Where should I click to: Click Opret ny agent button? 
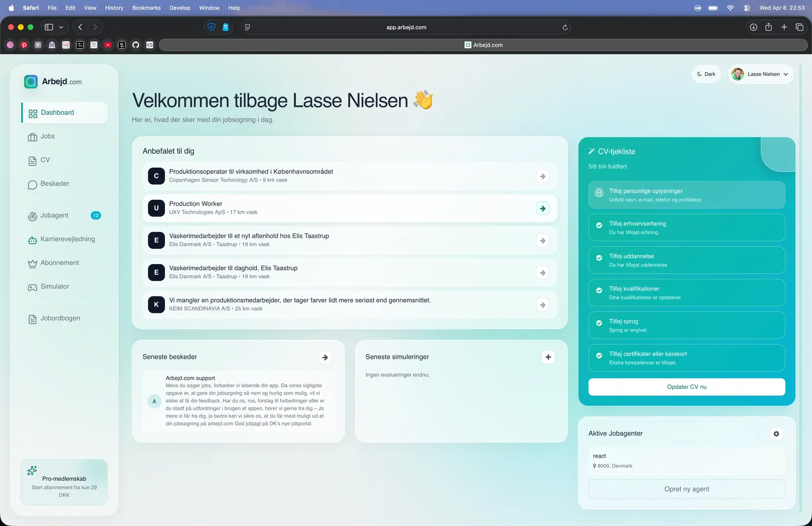[687, 489]
